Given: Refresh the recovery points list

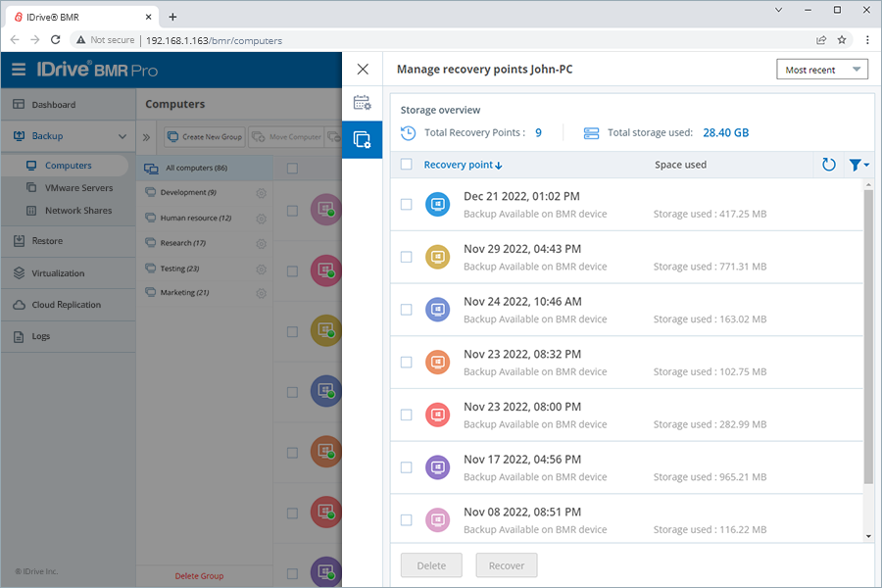Looking at the screenshot, I should [828, 165].
